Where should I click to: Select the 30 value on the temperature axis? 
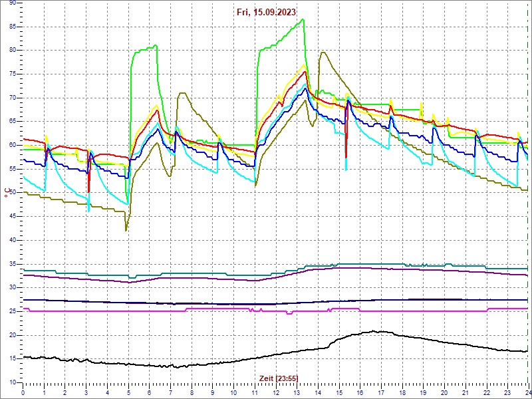pos(12,288)
